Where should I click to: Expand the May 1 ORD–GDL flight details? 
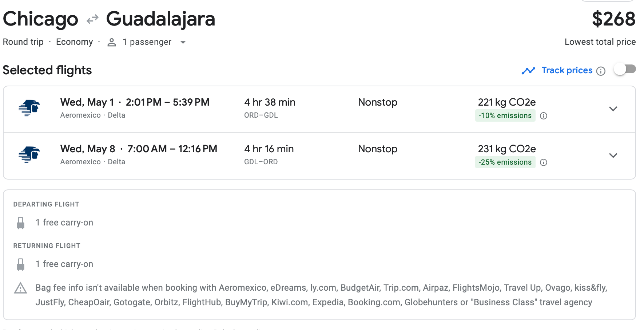click(613, 109)
